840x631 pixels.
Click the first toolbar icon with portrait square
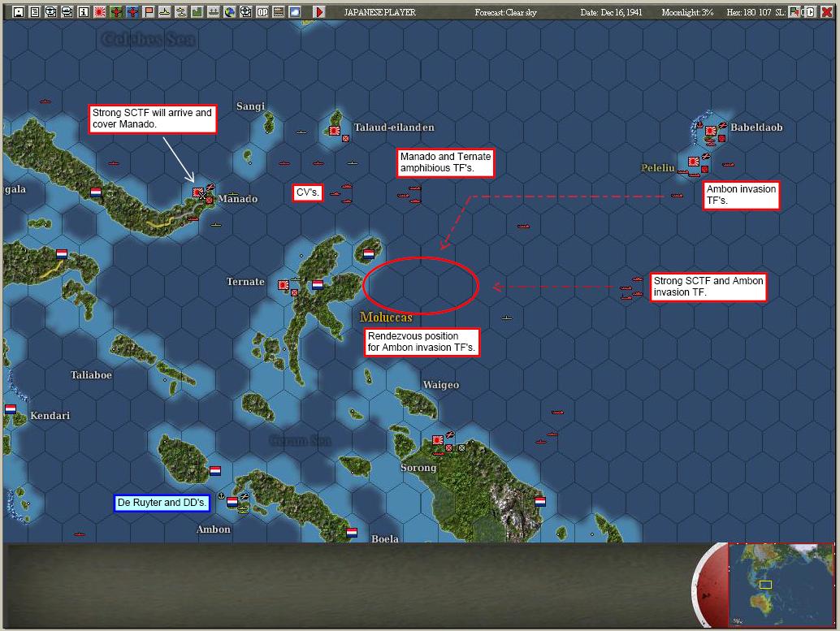[x=18, y=12]
